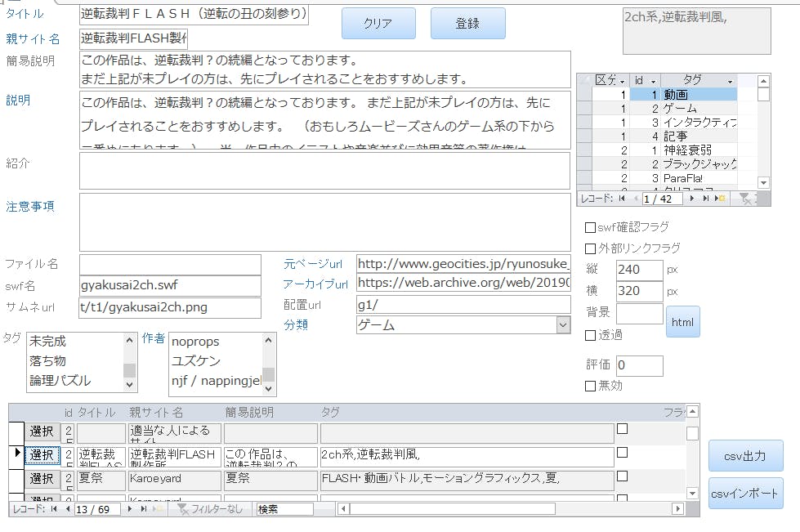Click the csv出力 button
800x532 pixels.
click(x=745, y=455)
